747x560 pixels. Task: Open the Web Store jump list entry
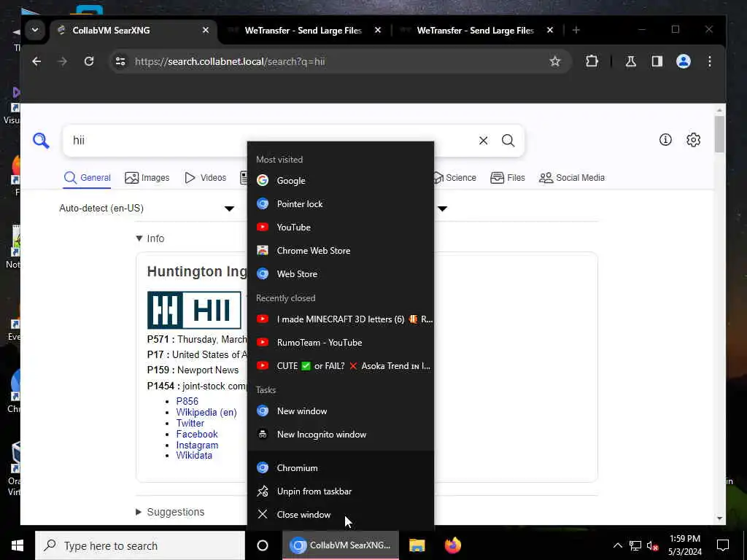coord(341,274)
